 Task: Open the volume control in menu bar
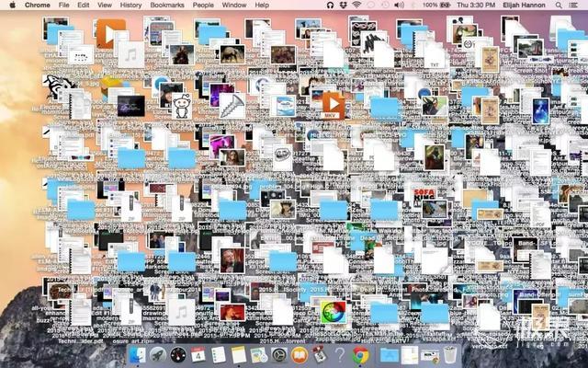click(399, 5)
